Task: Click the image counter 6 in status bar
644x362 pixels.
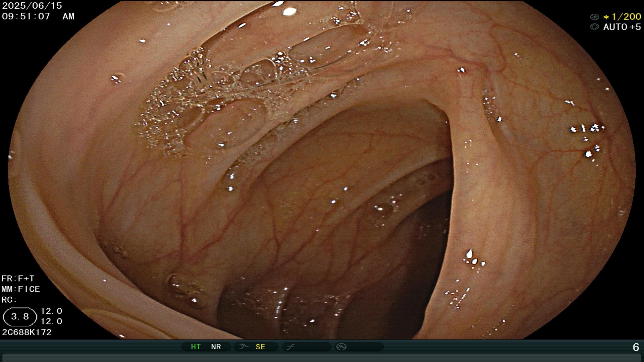Action: [x=636, y=347]
